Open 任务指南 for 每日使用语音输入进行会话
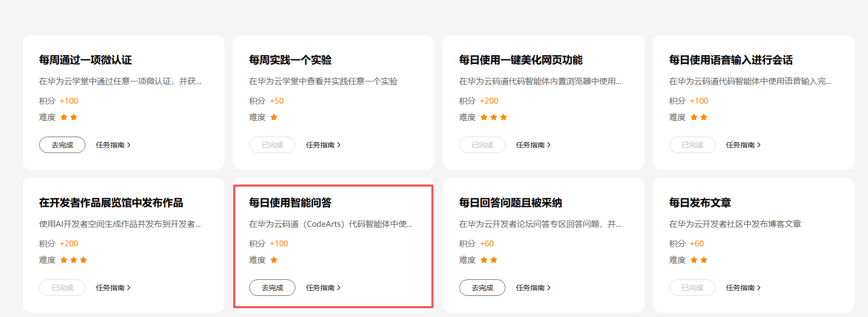 pos(743,145)
